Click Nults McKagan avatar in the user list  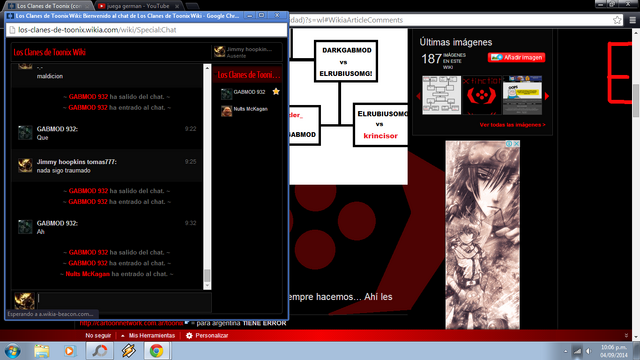click(x=227, y=111)
